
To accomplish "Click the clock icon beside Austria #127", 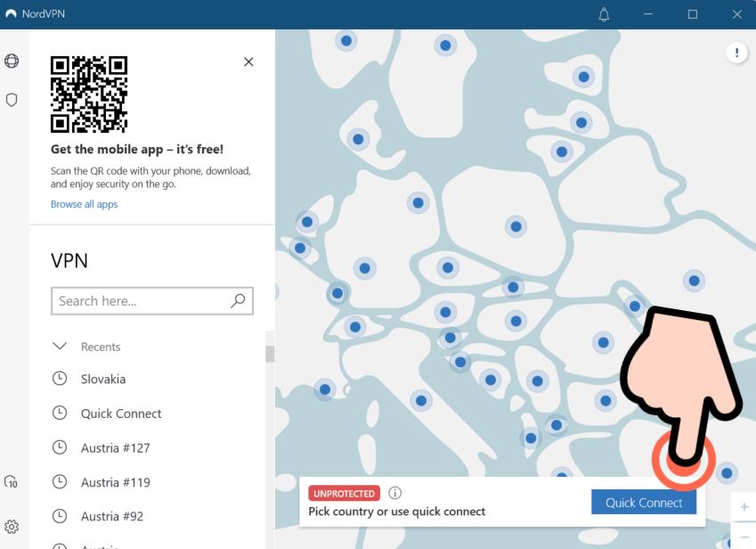I will pos(60,447).
